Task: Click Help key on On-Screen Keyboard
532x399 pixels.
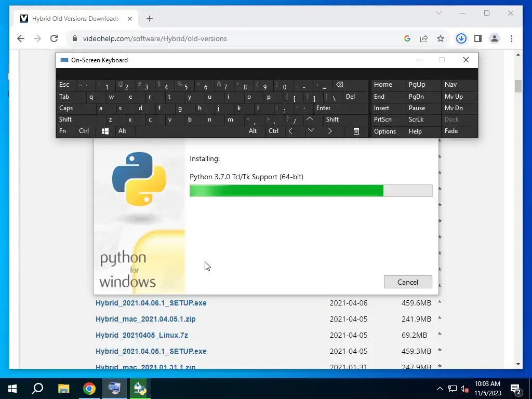Action: tap(423, 131)
